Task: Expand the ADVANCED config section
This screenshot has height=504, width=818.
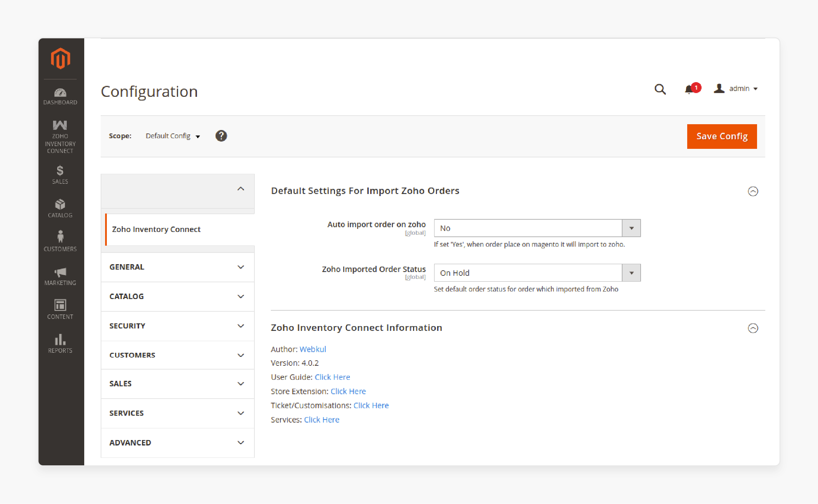Action: click(x=178, y=442)
